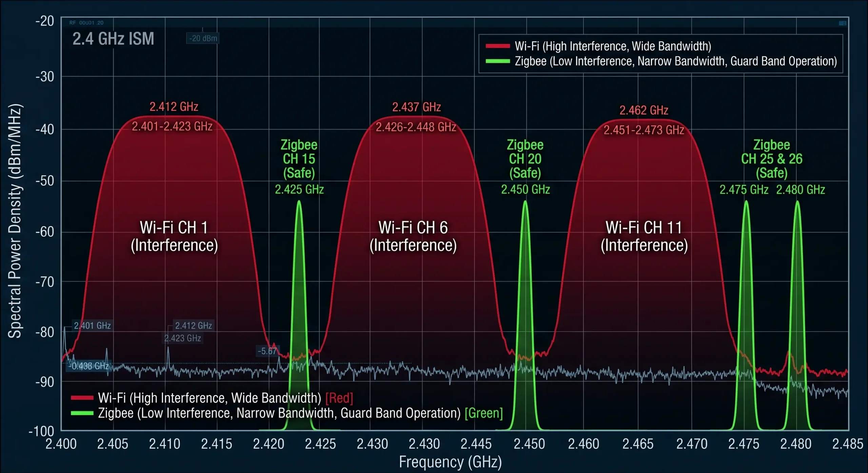The image size is (868, 473).
Task: Click the '-20' y-axis tick label
Action: pyautogui.click(x=45, y=21)
